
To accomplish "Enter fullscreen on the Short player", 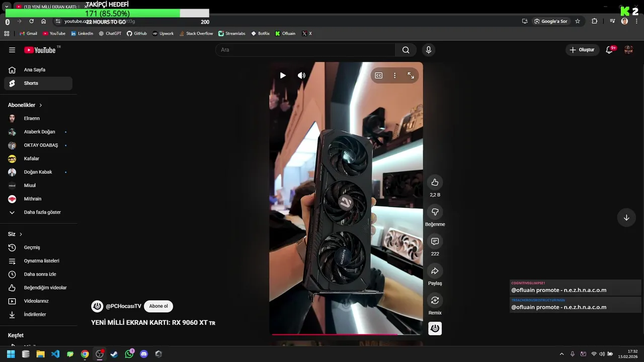I will coord(411,75).
